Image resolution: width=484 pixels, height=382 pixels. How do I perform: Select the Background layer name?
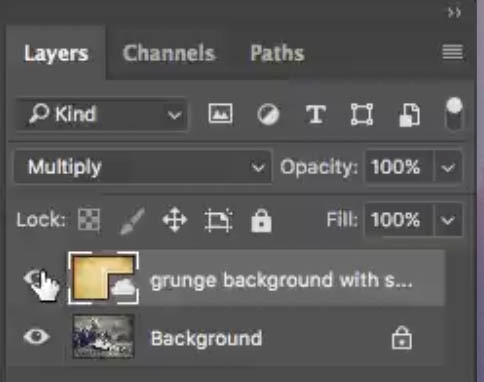206,339
